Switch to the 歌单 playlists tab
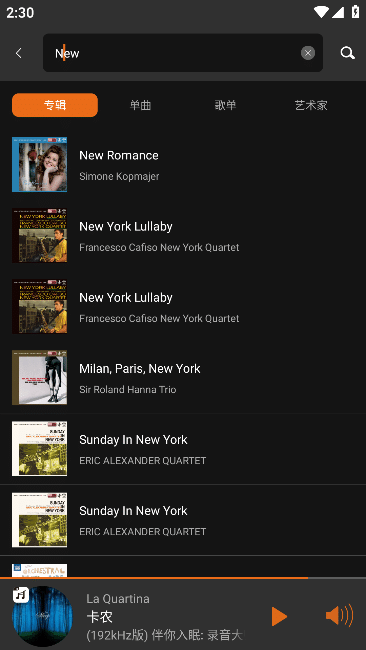 point(225,105)
